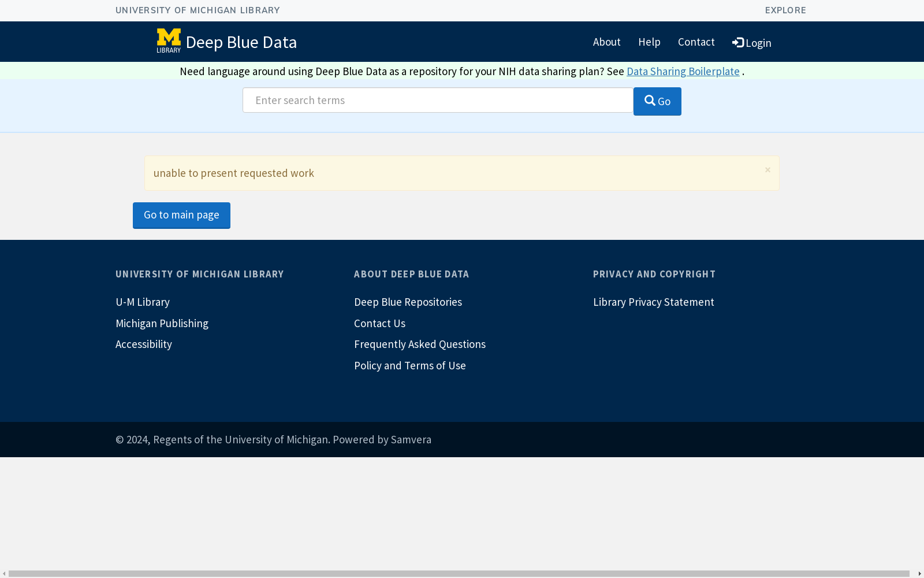Expand the EXPLORE menu at top right
924x578 pixels.
click(x=785, y=10)
